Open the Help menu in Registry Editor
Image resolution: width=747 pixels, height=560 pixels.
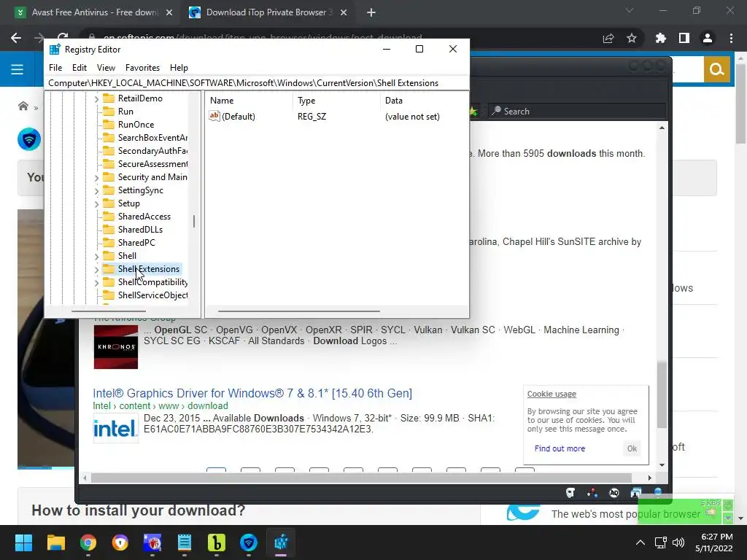point(179,68)
